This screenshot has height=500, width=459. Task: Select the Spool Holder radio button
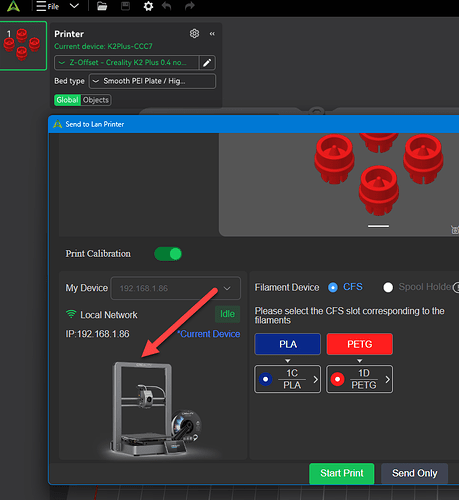[x=388, y=287]
